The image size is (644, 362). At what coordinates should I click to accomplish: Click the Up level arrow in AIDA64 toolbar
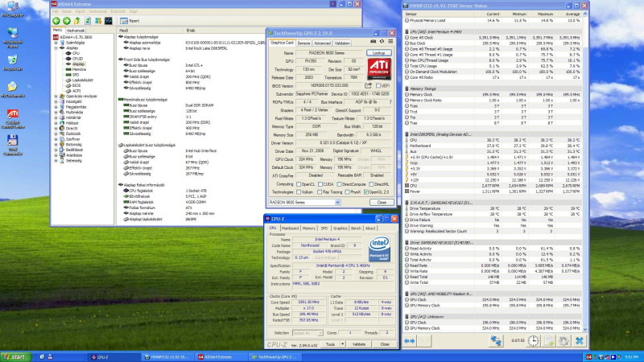[76, 21]
